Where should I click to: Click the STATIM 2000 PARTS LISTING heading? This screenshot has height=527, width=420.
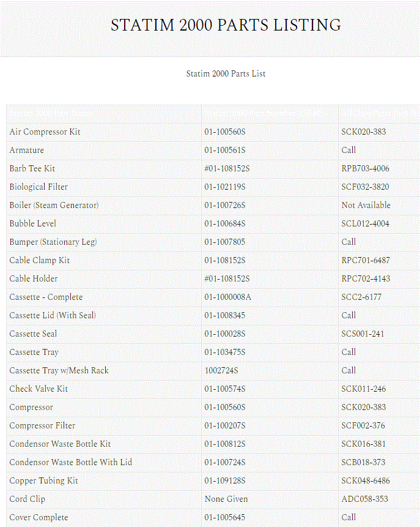pos(226,25)
